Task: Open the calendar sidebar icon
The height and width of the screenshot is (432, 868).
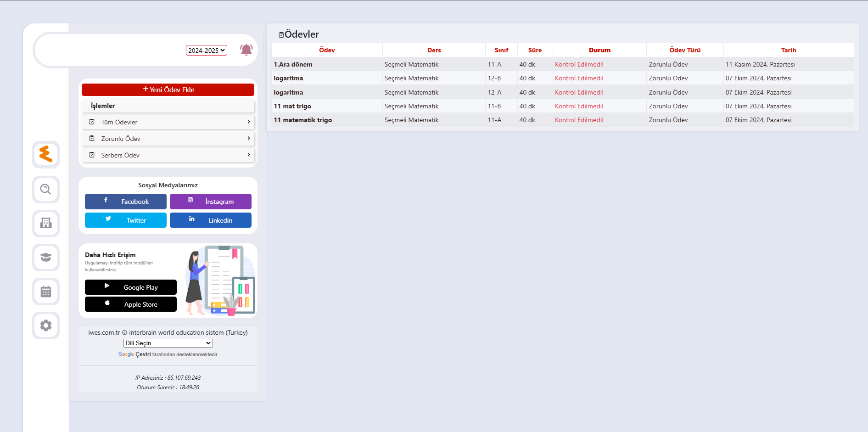Action: click(x=46, y=291)
